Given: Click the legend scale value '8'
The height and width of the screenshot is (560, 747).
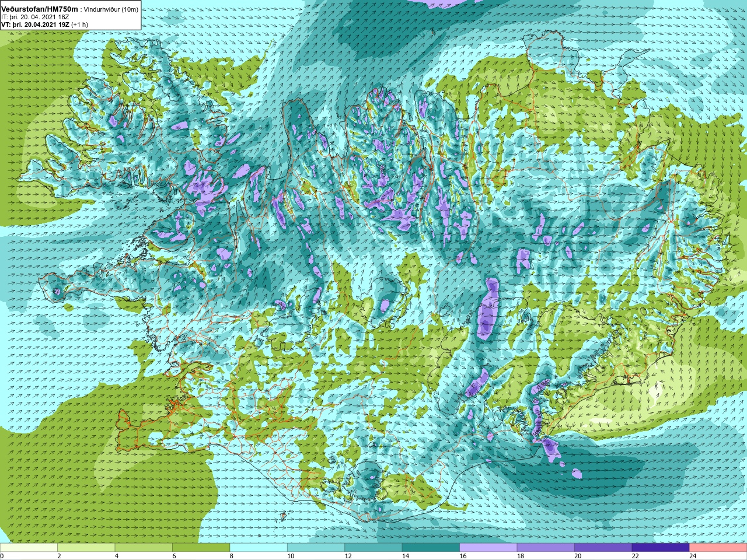Looking at the screenshot, I should [x=232, y=556].
